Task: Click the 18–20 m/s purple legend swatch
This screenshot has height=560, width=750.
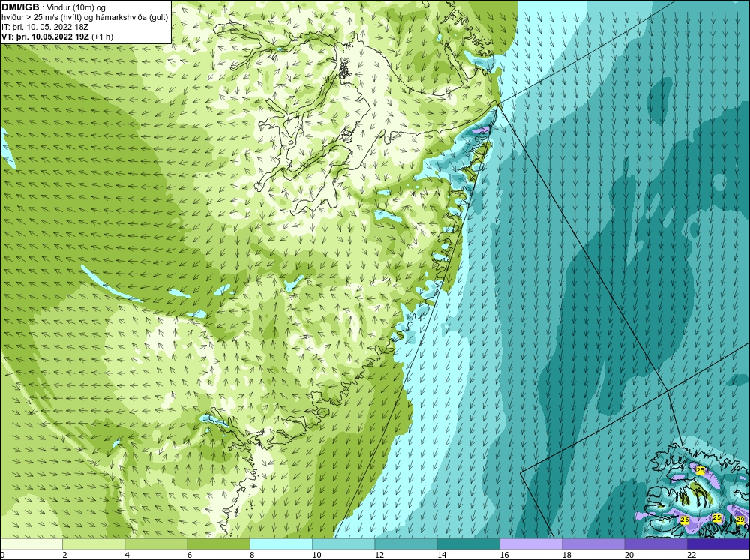Action: (x=593, y=544)
